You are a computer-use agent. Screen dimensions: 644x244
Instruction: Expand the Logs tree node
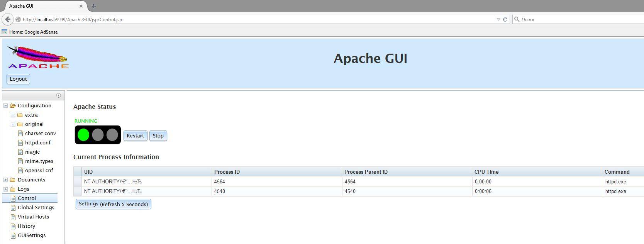click(6, 189)
